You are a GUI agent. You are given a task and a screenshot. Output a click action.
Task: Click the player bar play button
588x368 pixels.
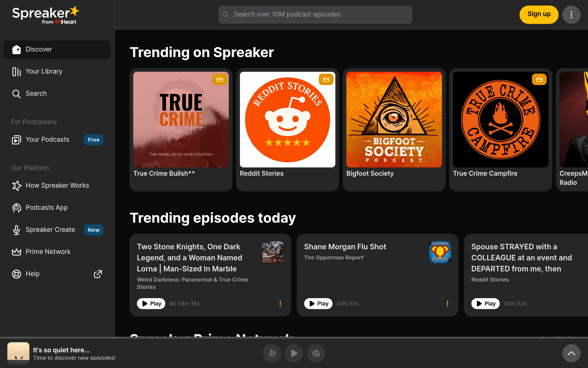click(294, 353)
